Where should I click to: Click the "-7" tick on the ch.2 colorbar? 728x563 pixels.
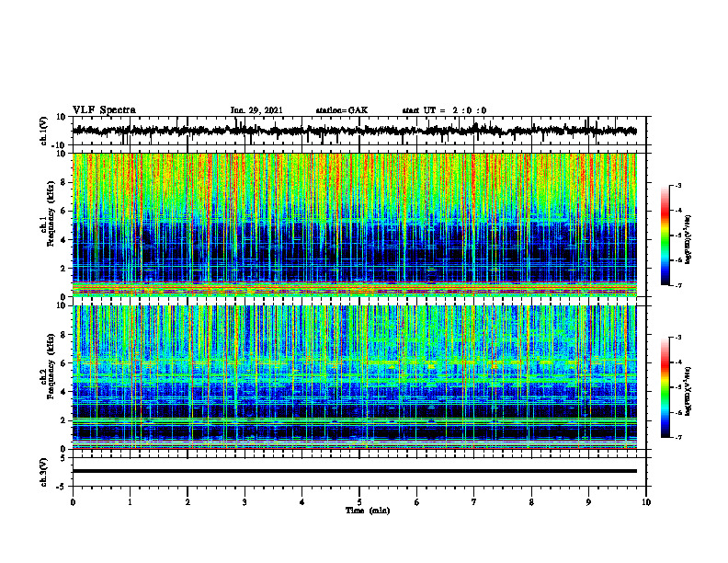(x=677, y=438)
